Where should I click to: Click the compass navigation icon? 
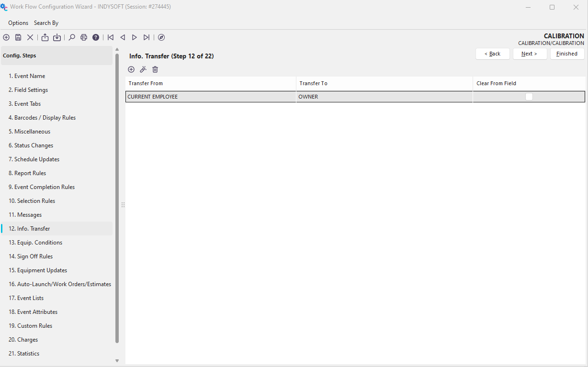point(161,37)
